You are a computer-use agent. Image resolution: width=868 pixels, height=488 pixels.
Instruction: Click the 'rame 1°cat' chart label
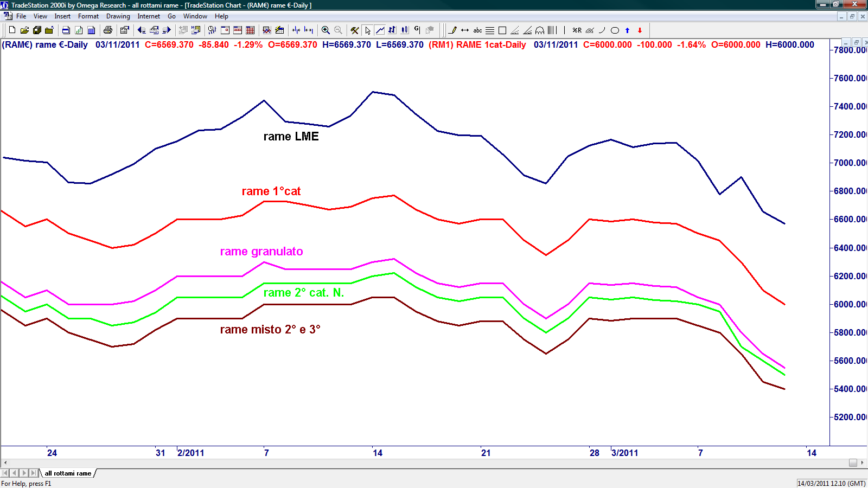[271, 191]
